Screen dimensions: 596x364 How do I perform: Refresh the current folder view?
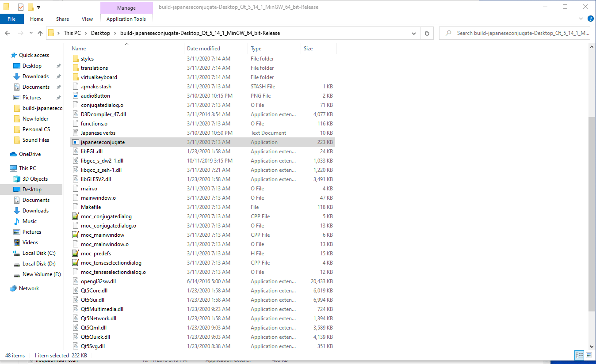pos(427,33)
